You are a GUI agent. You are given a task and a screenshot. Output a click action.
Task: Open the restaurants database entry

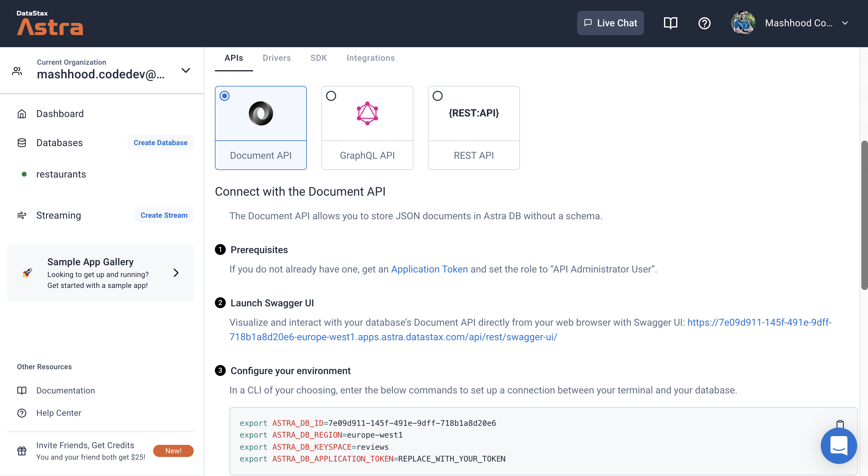(x=61, y=174)
